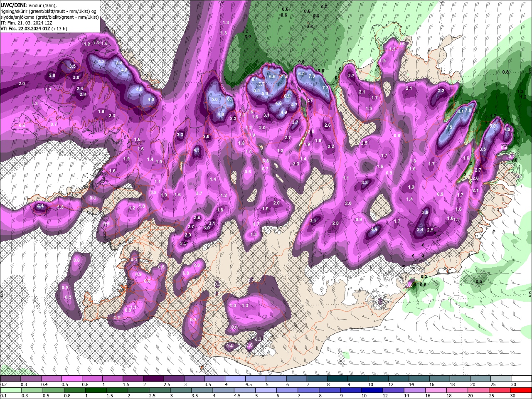This screenshot has height=399, width=532.
Task: Click the 4.1 precipitation value on the map
Action: (197, 150)
